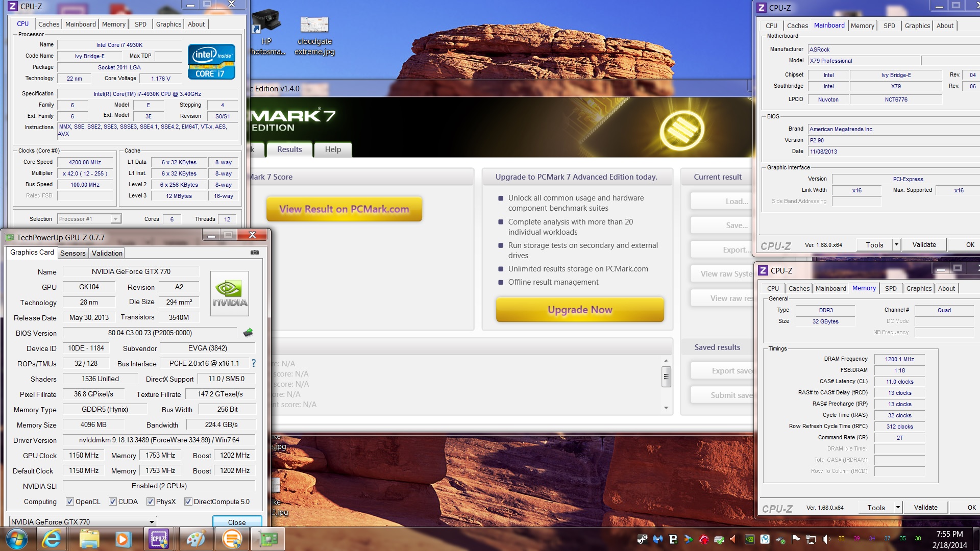
Task: Open red cloud arrow tray icon
Action: [x=704, y=539]
